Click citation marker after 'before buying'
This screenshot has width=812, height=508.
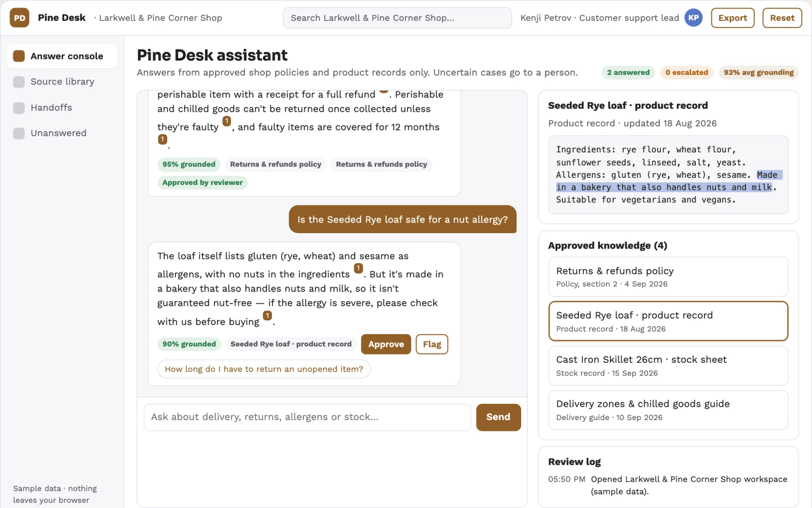click(x=267, y=315)
